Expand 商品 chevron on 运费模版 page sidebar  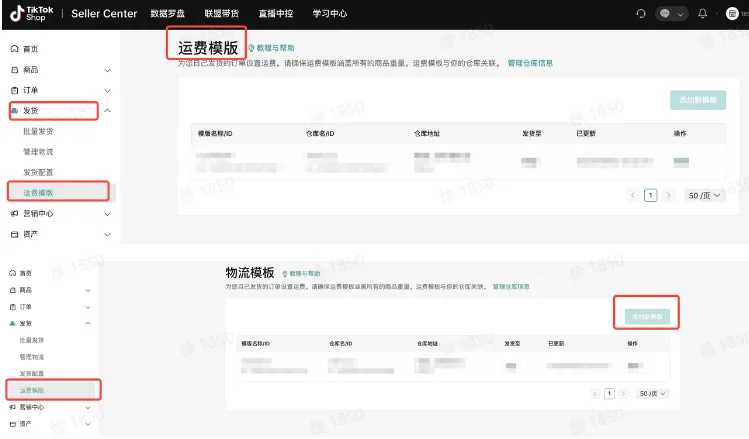[107, 70]
